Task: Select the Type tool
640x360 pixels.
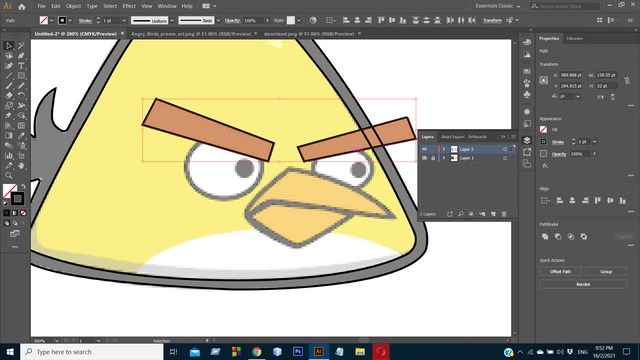Action: click(x=21, y=66)
